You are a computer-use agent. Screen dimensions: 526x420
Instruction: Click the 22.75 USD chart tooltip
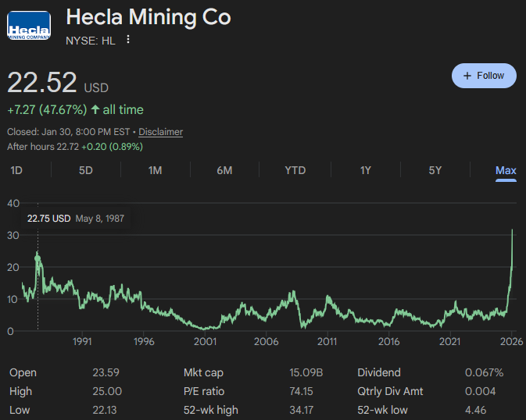pos(76,219)
